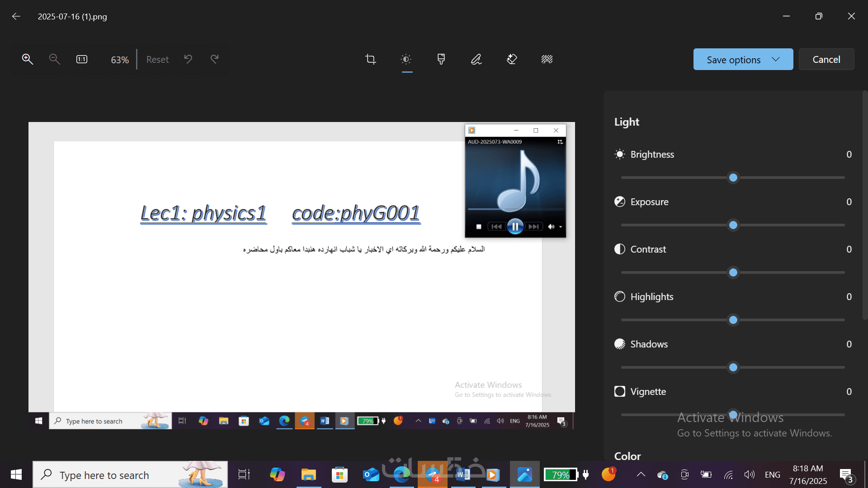Screen dimensions: 868x488
Task: Show hidden system tray icons chevron
Action: pos(641,474)
